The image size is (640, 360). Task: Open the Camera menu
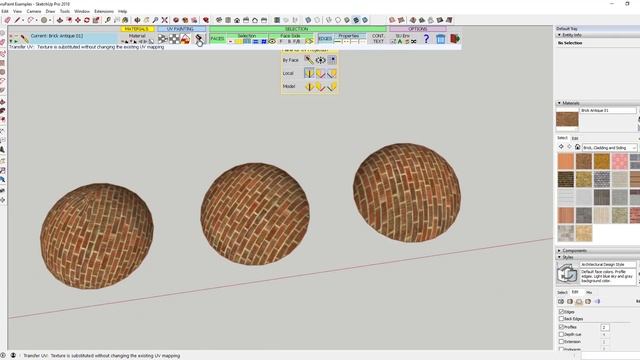(34, 11)
